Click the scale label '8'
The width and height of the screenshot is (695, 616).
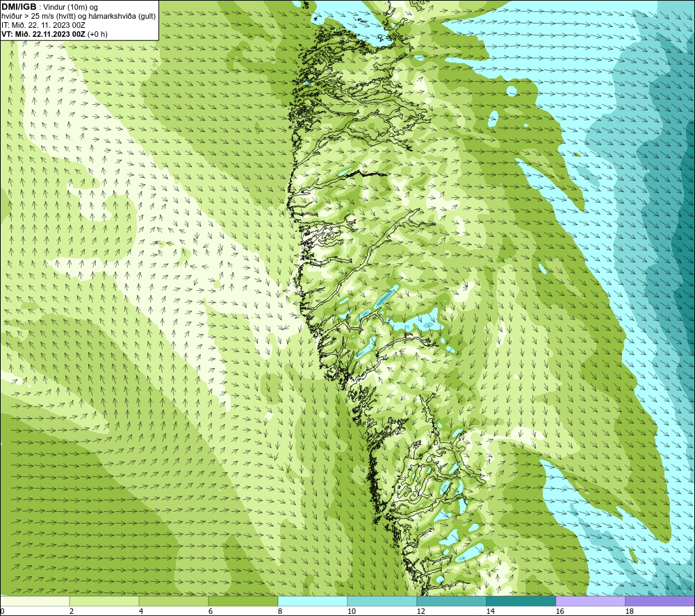click(280, 612)
